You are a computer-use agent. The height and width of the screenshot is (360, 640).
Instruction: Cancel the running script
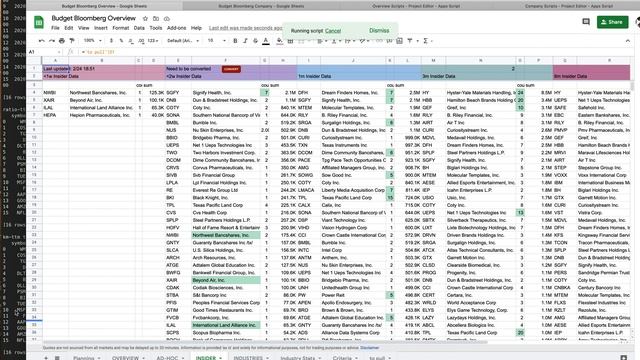tap(333, 31)
